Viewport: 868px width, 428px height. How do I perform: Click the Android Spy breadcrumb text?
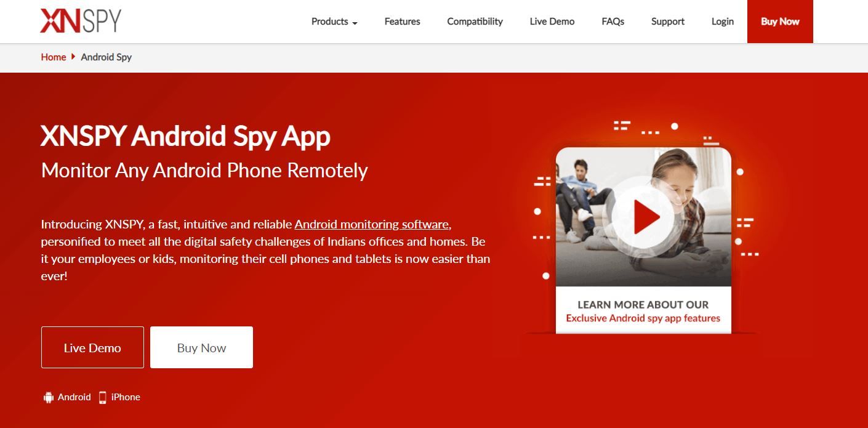[x=106, y=57]
